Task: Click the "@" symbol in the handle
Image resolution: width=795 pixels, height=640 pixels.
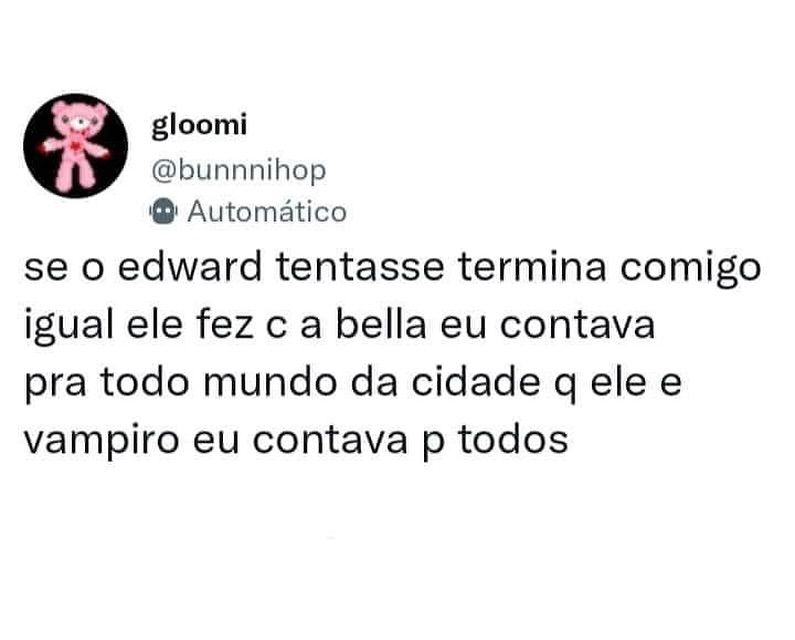Action: tap(163, 172)
